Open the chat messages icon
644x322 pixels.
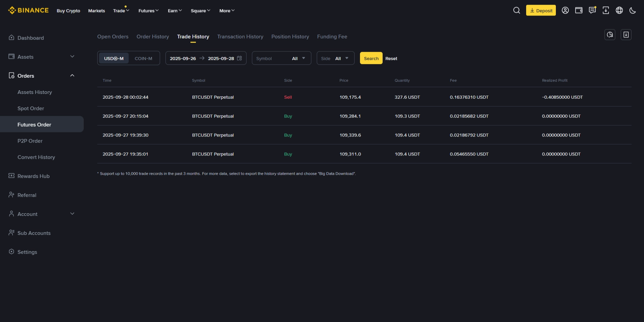pos(592,10)
